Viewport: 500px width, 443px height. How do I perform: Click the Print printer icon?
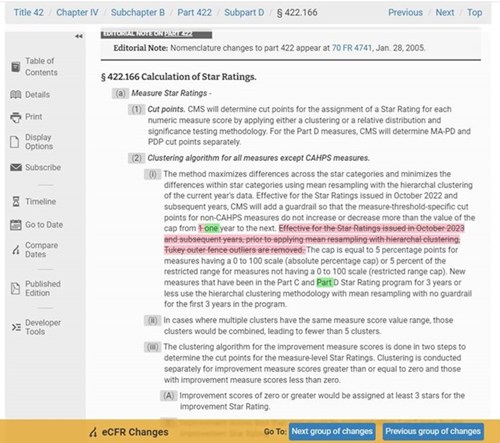(16, 117)
